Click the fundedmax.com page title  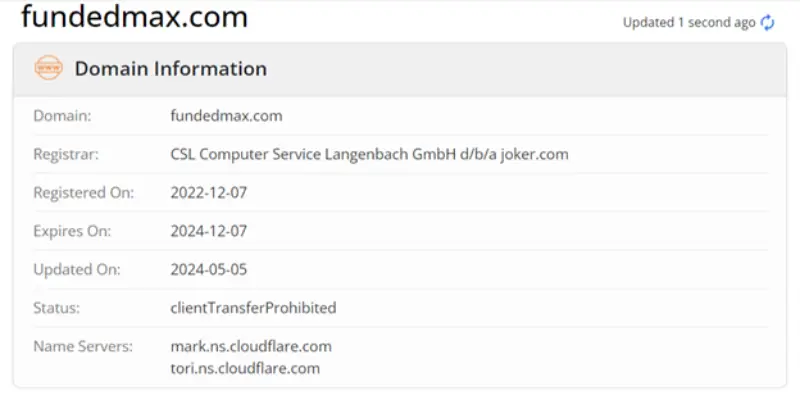[x=134, y=17]
